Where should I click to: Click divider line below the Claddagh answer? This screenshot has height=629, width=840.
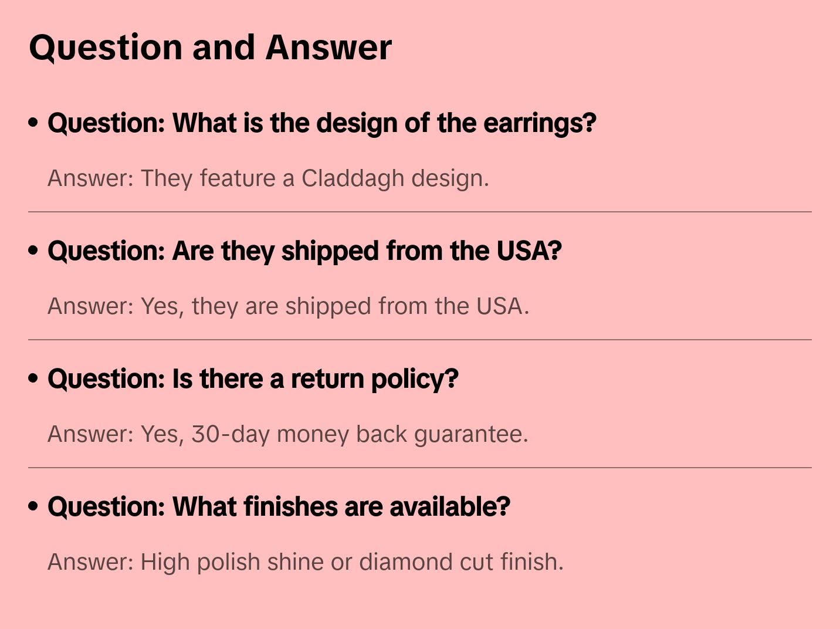[420, 212]
